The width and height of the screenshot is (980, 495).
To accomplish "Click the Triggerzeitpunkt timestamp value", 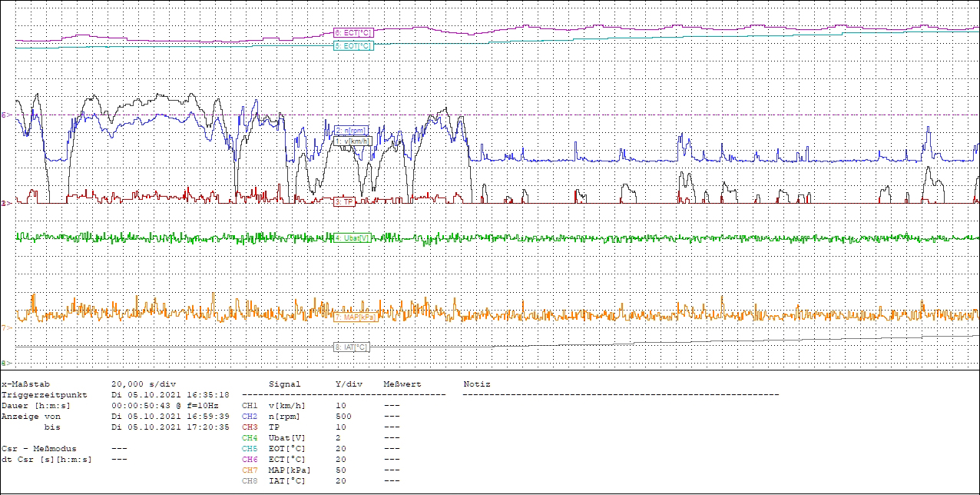I will (170, 394).
